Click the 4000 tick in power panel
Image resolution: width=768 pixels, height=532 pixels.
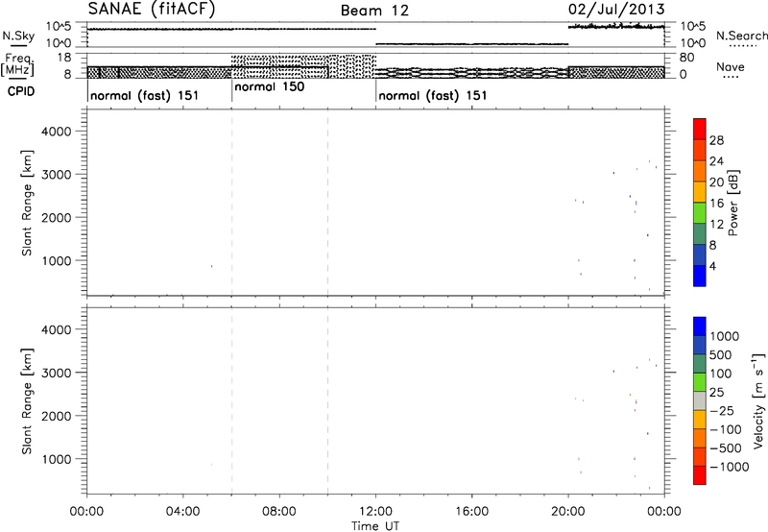[x=56, y=132]
